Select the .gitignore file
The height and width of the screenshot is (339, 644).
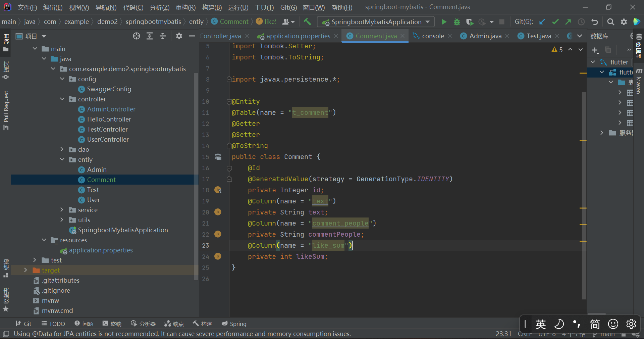[x=56, y=290]
